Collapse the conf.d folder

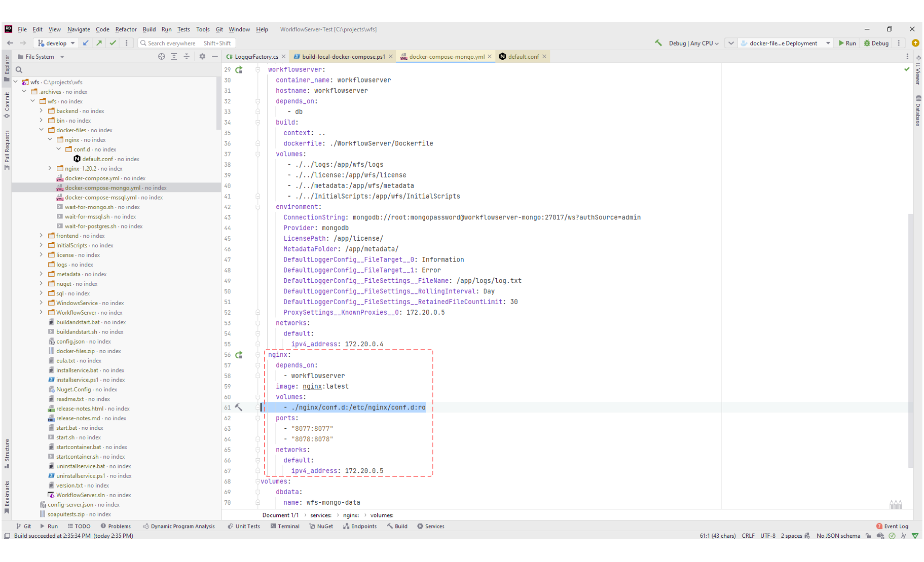[x=59, y=149]
